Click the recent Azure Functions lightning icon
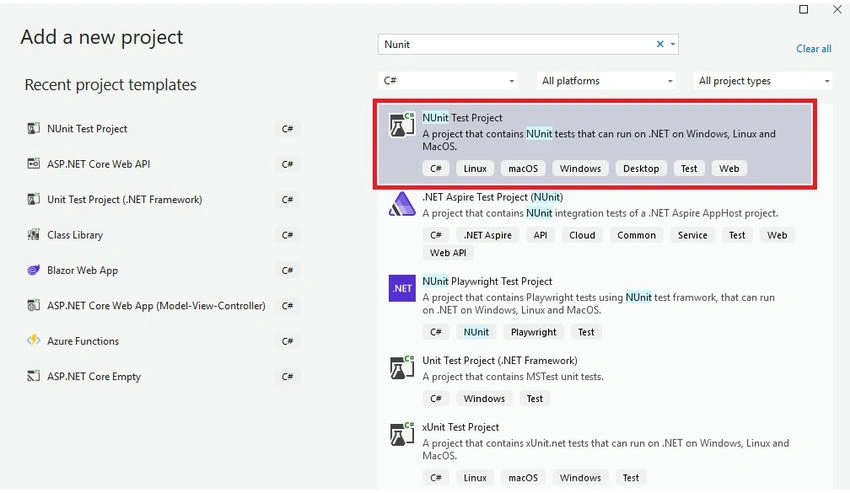Viewport: 850px width, 493px height. tap(34, 340)
